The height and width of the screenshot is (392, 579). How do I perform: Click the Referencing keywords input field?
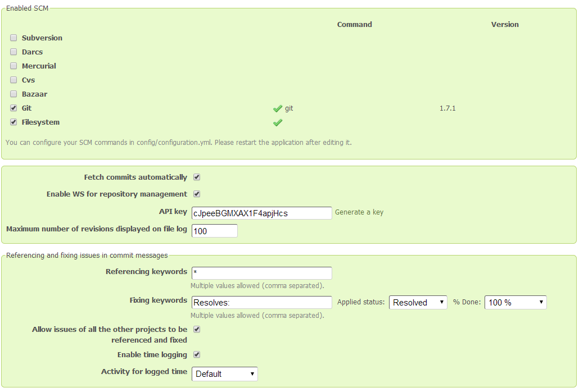coord(262,273)
